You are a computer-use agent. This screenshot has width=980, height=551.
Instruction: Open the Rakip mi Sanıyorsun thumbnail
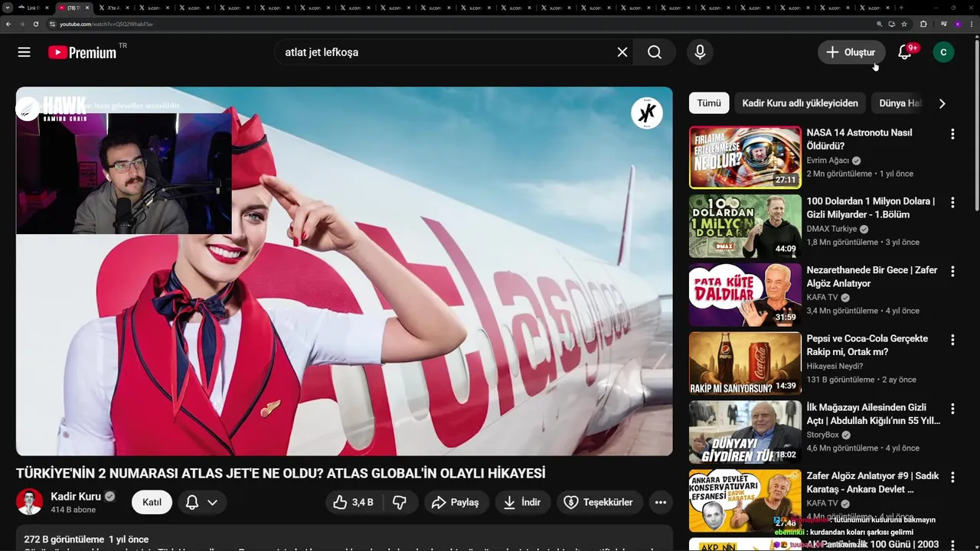point(745,364)
